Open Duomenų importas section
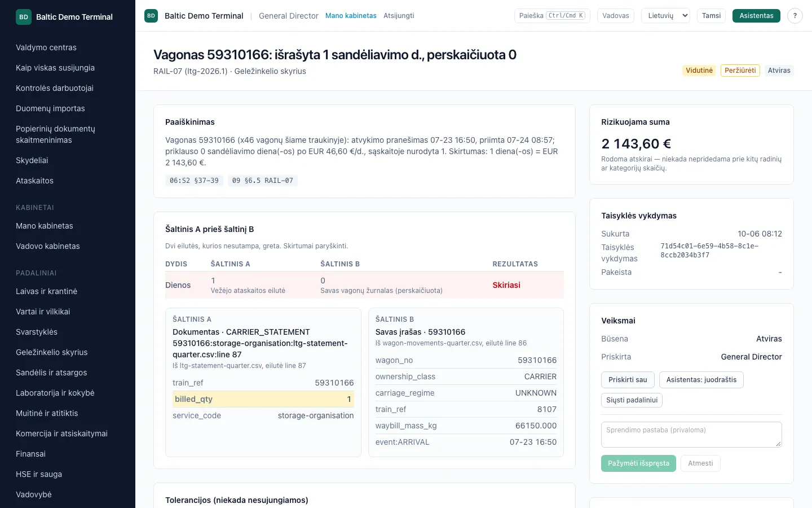 tap(50, 108)
